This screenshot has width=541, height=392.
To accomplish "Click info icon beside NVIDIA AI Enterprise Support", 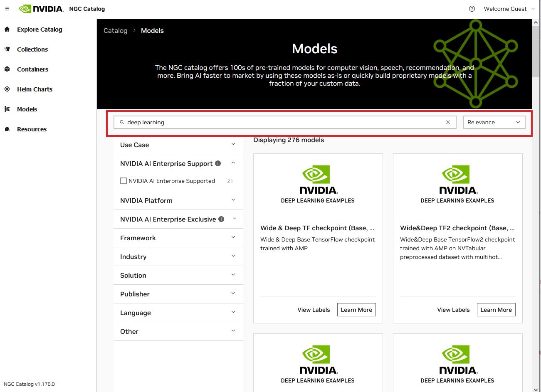I will (x=218, y=163).
